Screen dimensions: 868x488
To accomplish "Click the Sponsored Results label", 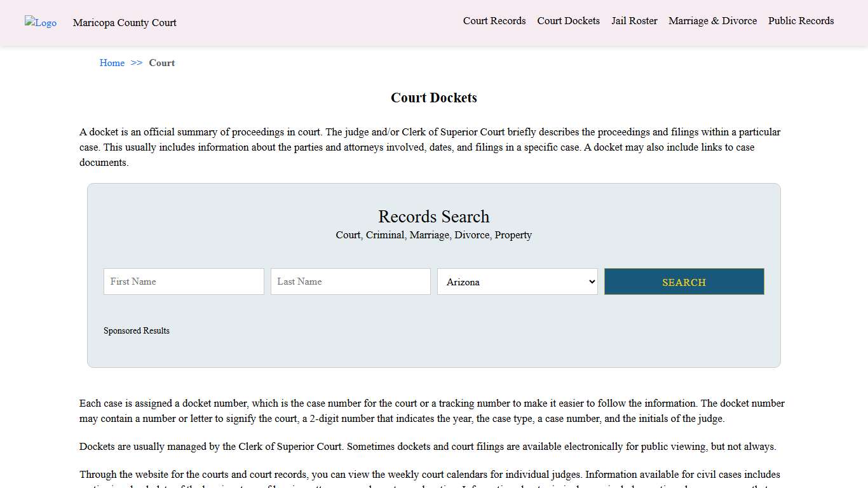I will tap(137, 330).
